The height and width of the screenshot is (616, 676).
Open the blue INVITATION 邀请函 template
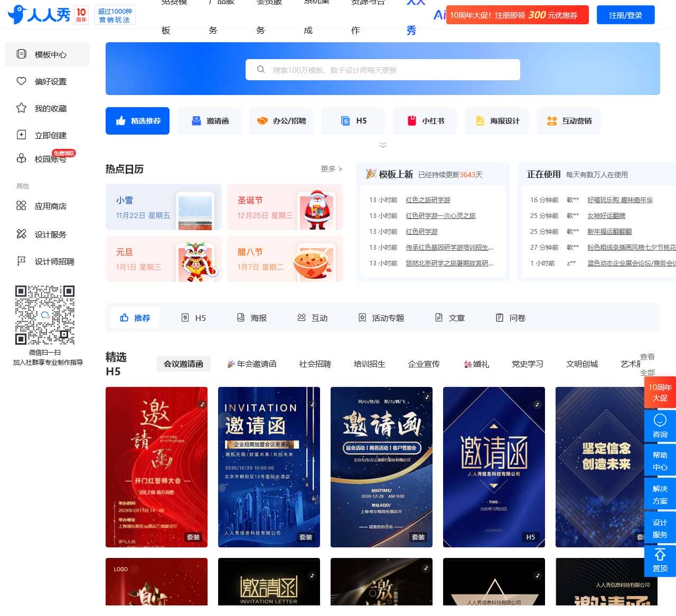coord(269,467)
